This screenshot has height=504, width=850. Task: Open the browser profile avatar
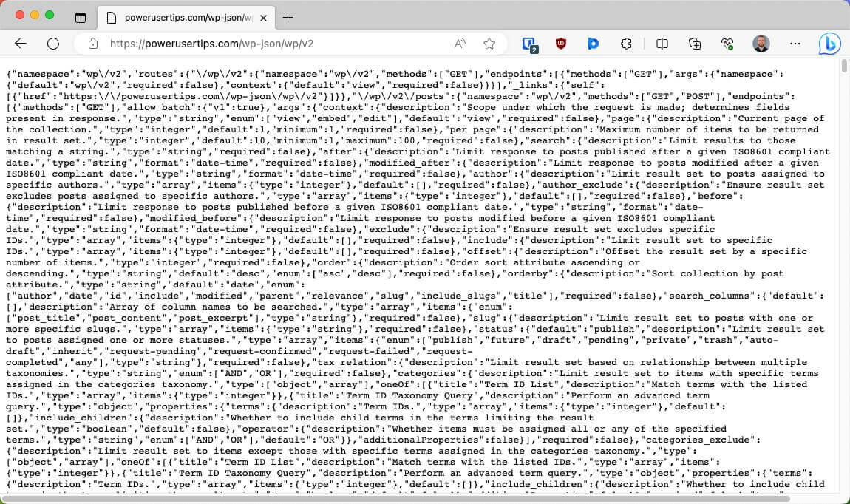[761, 44]
